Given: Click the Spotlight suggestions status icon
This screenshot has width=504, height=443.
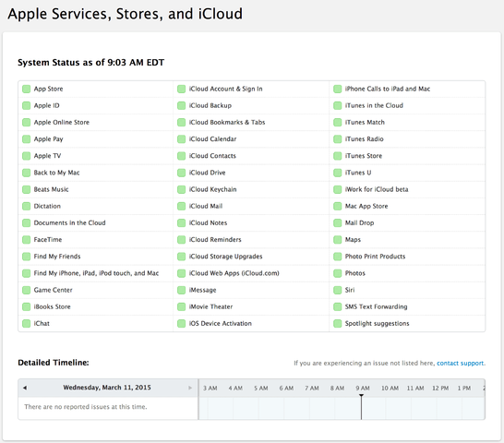Looking at the screenshot, I should click(x=338, y=324).
